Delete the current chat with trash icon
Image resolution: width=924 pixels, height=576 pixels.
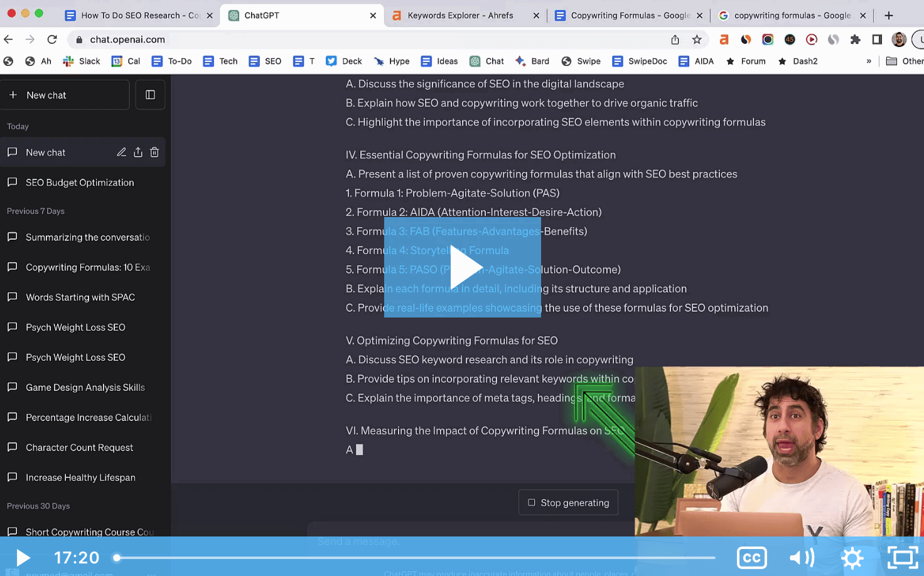pyautogui.click(x=154, y=152)
